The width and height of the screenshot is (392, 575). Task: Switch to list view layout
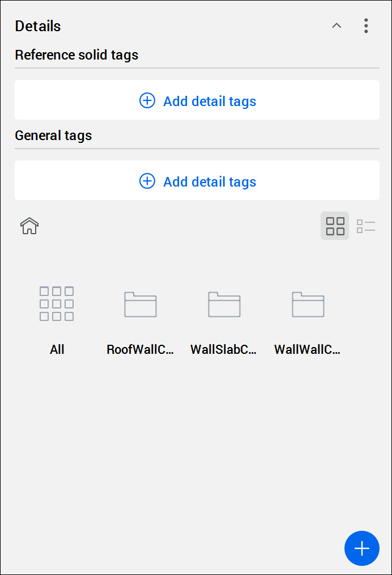[x=366, y=226]
